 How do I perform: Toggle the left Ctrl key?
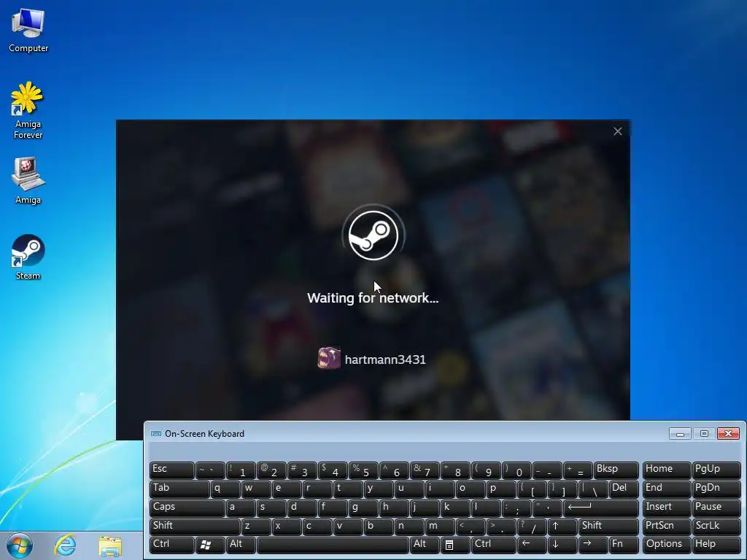172,545
